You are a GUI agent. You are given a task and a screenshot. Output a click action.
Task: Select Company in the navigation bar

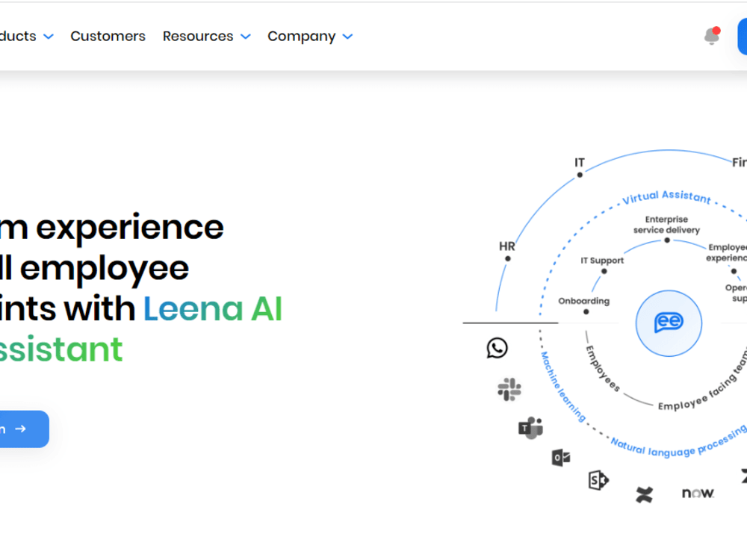[302, 36]
